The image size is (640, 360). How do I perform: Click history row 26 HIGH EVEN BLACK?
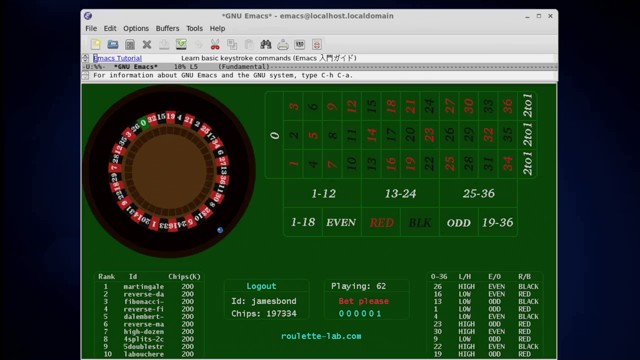(486, 287)
